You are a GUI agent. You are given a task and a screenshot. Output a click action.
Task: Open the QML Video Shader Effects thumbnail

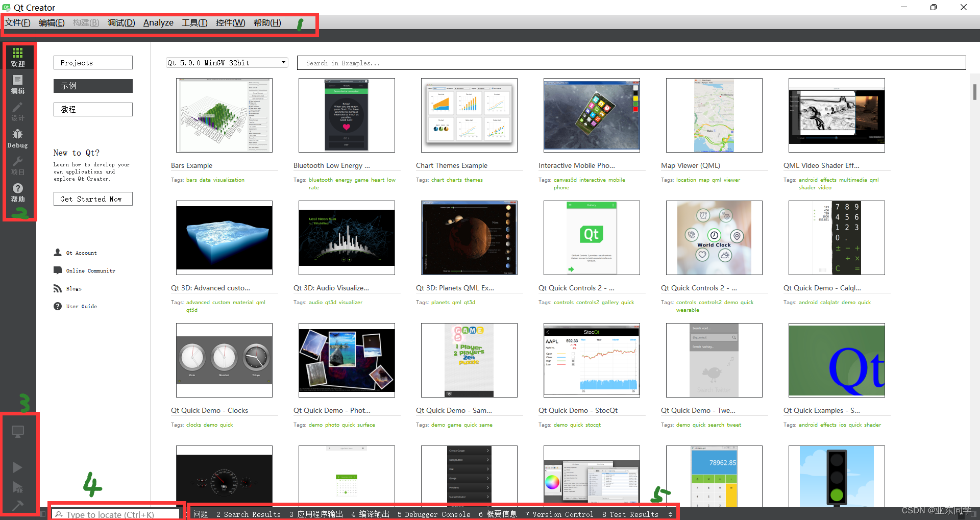click(837, 115)
